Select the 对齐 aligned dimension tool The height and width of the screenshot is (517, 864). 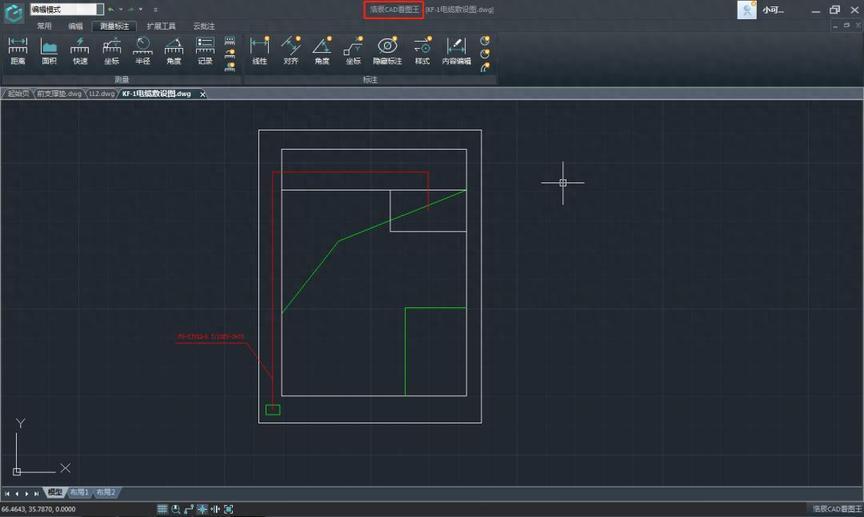291,50
